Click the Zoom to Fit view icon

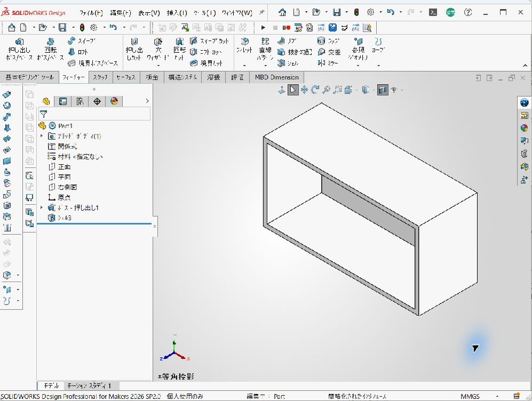(326, 90)
